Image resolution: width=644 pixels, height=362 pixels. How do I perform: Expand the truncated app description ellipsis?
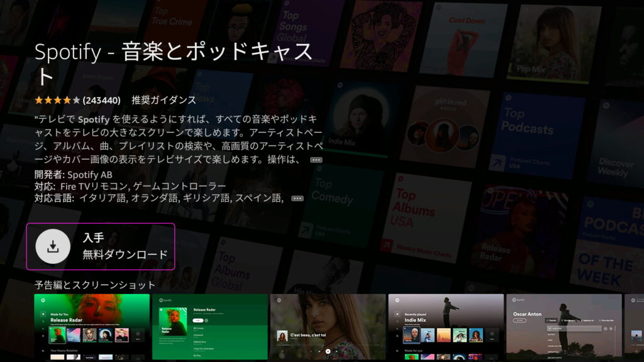click(316, 160)
